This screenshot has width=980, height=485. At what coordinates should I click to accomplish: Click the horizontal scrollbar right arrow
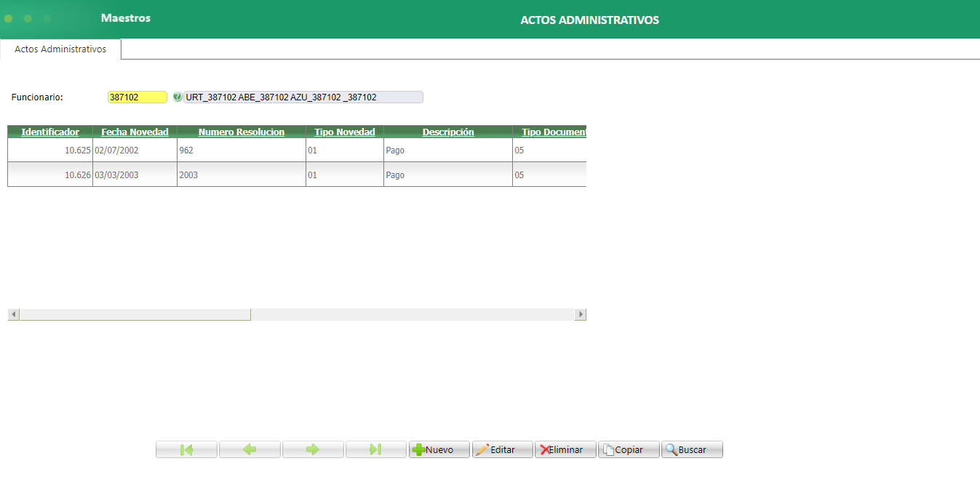[x=580, y=314]
